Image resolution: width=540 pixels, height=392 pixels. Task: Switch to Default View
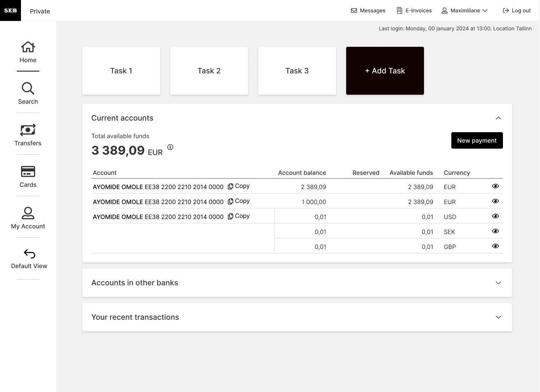[29, 259]
